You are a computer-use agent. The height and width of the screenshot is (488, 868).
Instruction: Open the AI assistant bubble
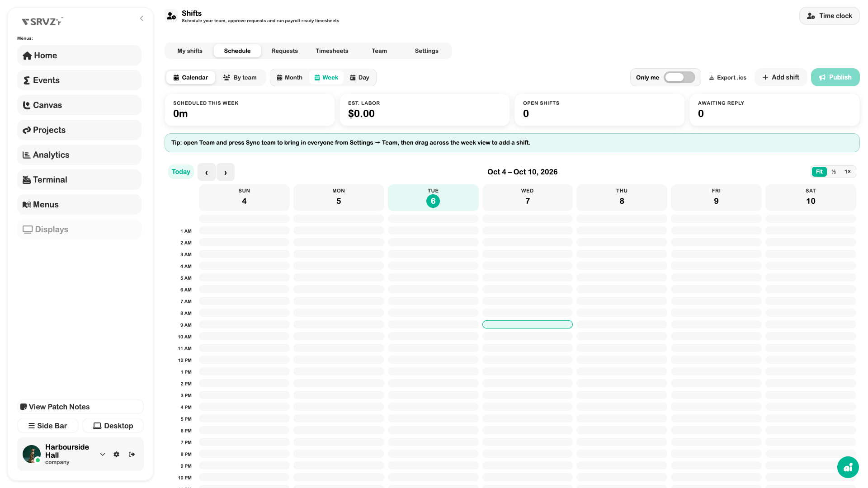coord(848,467)
